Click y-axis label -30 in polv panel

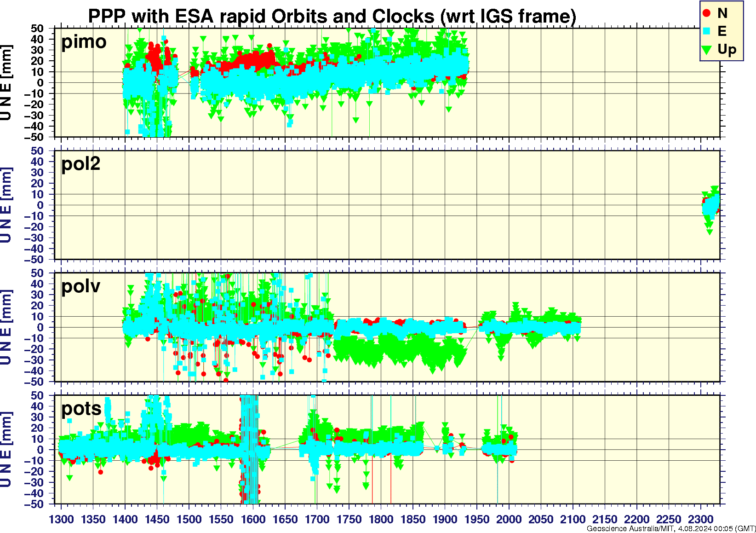35,360
